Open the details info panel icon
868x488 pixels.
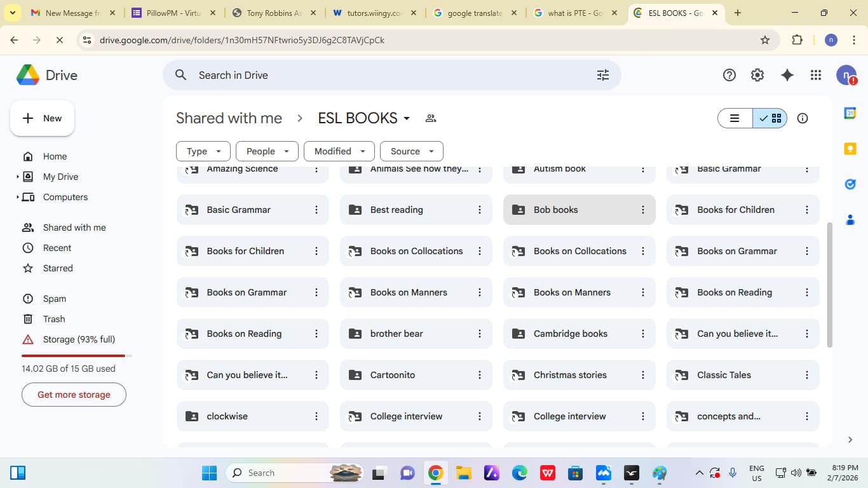(802, 118)
